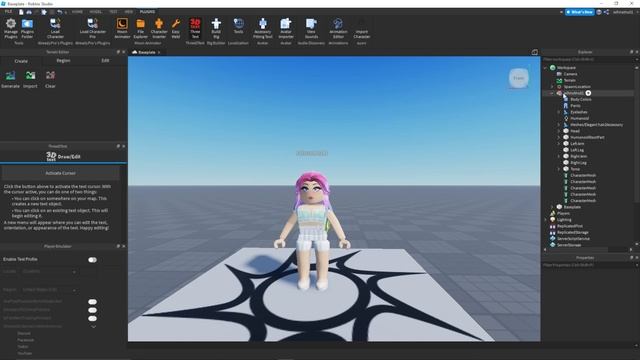Open the FILE menu
Image resolution: width=640 pixels, height=360 pixels.
[8, 12]
